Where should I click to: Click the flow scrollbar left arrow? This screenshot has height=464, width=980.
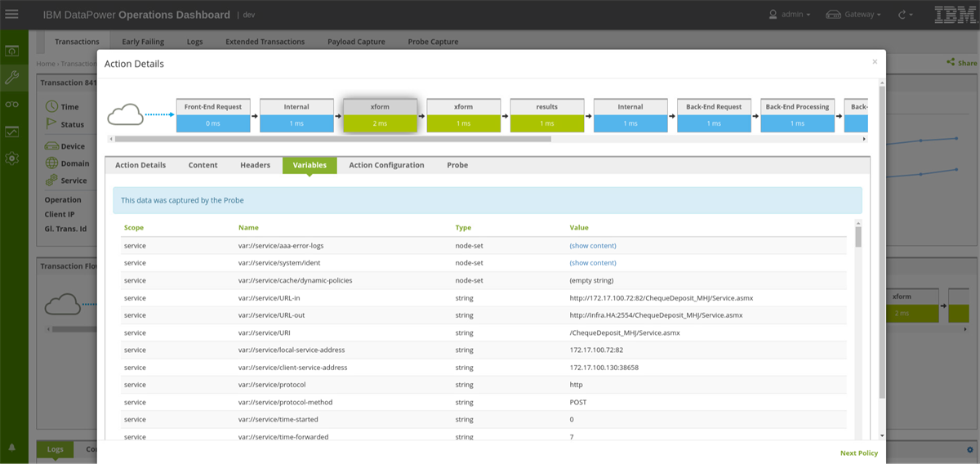click(x=109, y=139)
